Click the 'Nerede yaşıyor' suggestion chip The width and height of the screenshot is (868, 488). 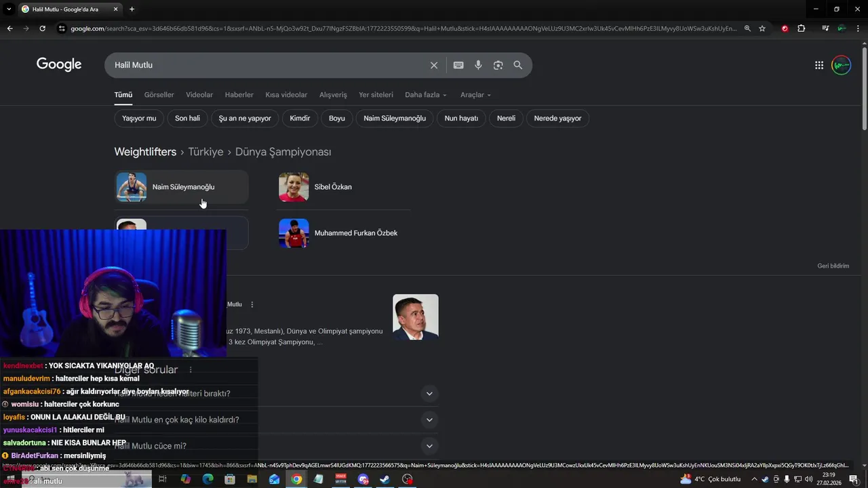point(557,118)
